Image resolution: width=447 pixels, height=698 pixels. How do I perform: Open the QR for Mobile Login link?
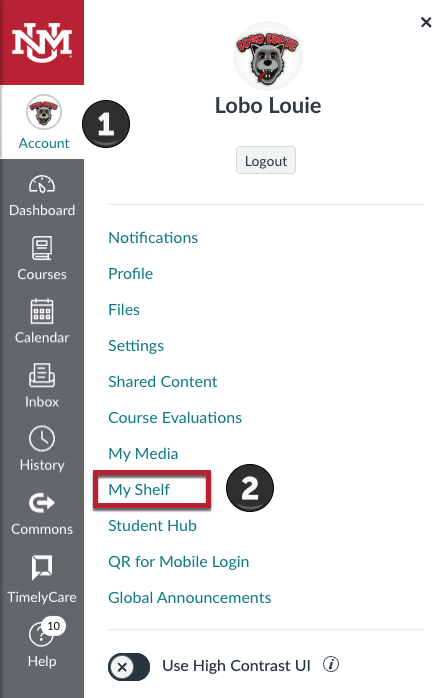tap(179, 562)
